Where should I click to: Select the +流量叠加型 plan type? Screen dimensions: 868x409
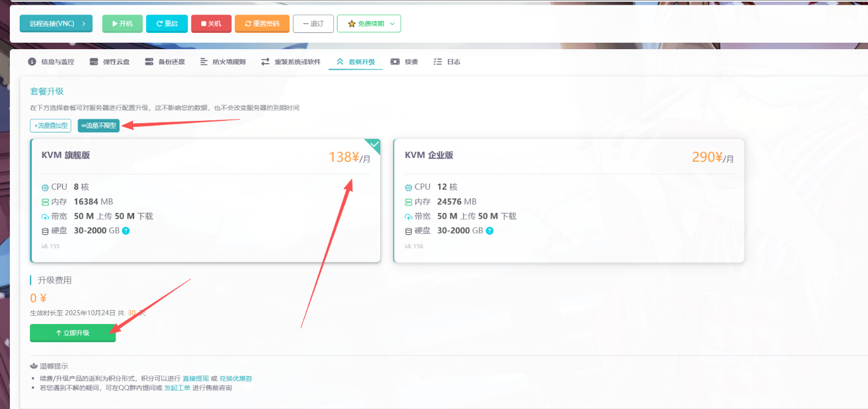pyautogui.click(x=51, y=126)
